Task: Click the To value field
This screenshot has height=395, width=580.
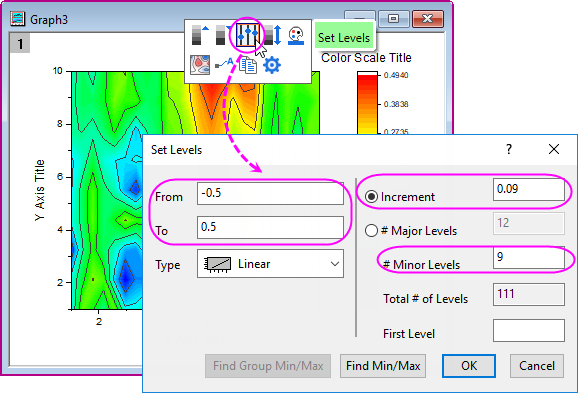Action: (270, 227)
